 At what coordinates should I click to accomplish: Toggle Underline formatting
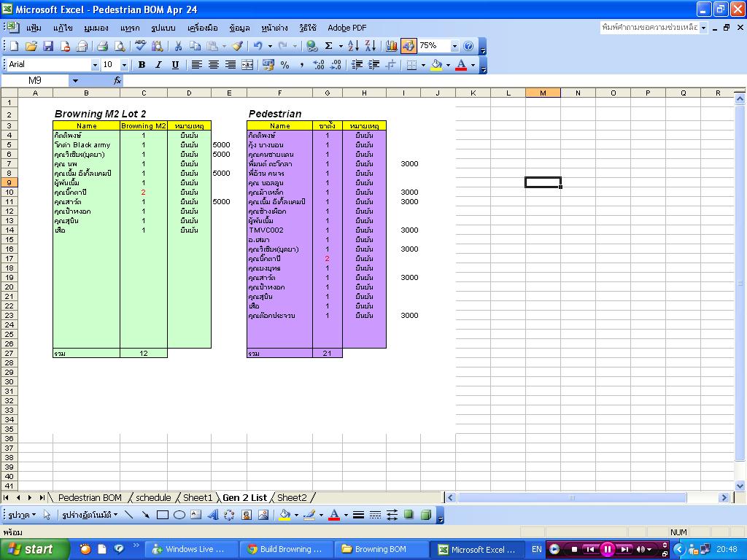(x=175, y=65)
